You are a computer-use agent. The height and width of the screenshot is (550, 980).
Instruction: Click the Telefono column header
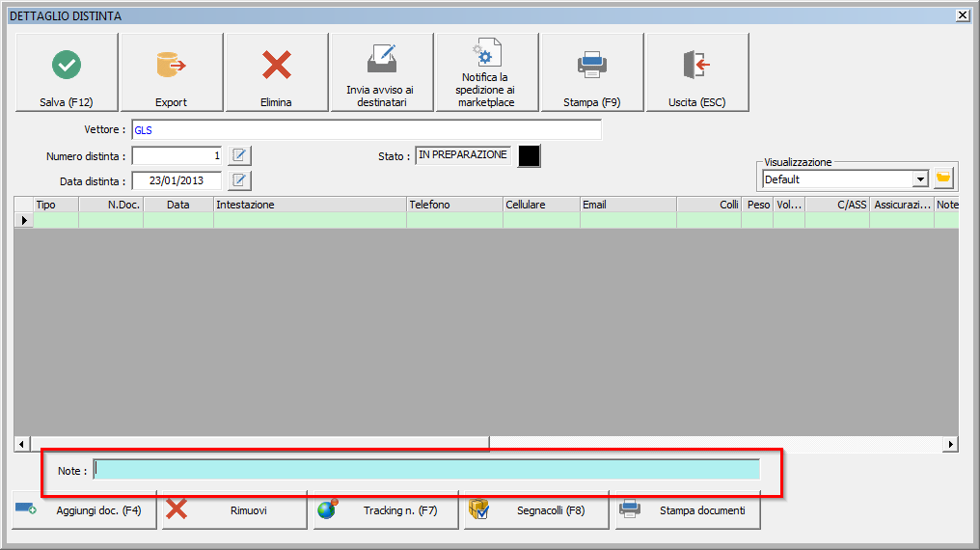coord(454,205)
